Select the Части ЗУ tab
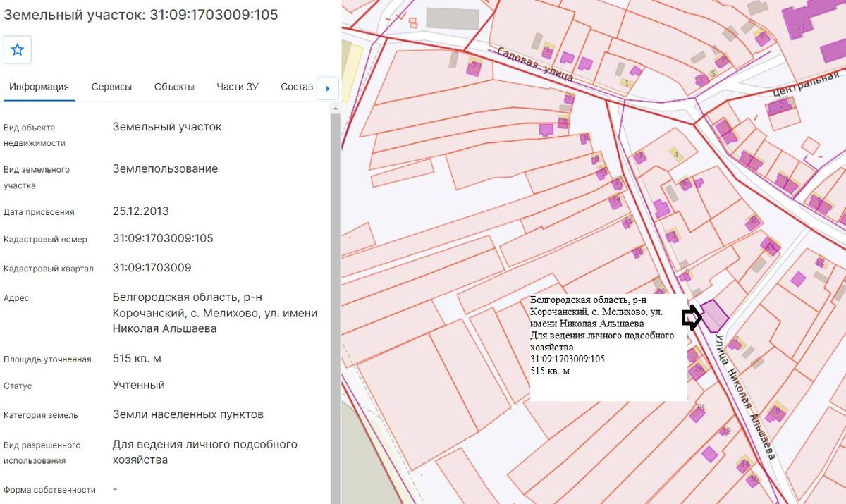The image size is (846, 504). click(x=238, y=87)
